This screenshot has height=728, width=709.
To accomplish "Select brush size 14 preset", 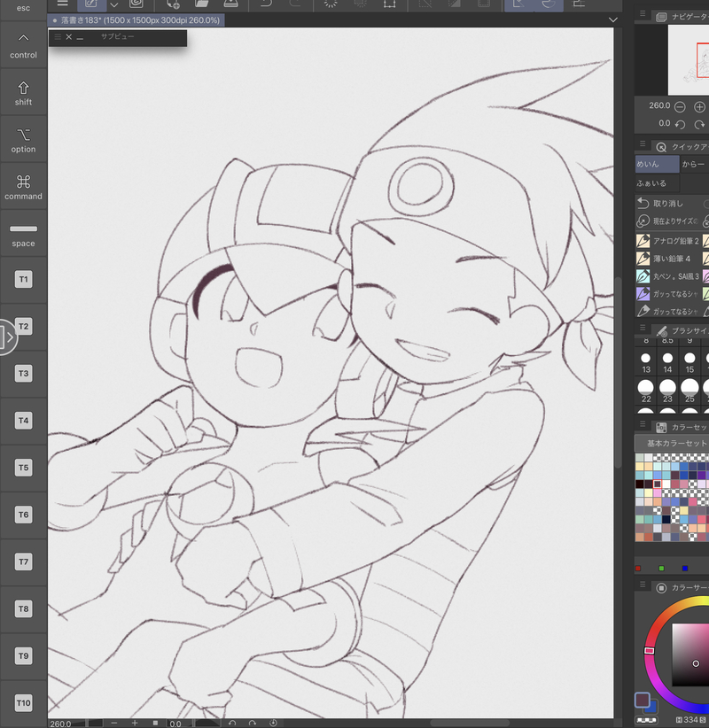I will 667,362.
